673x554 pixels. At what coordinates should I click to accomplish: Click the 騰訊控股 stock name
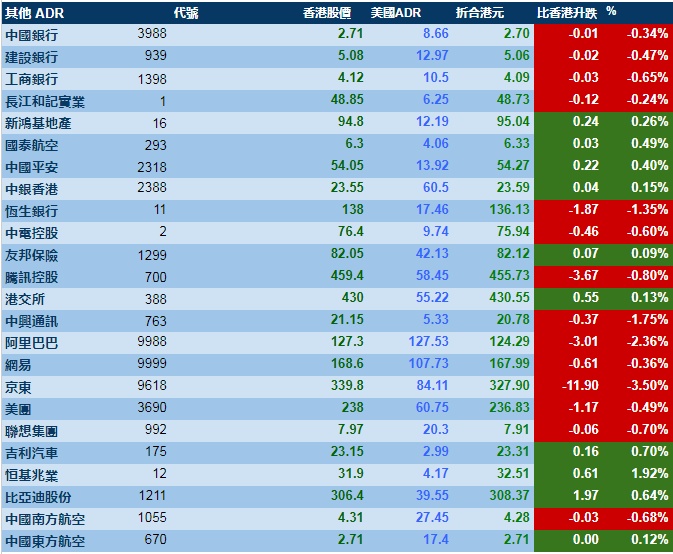(x=31, y=277)
